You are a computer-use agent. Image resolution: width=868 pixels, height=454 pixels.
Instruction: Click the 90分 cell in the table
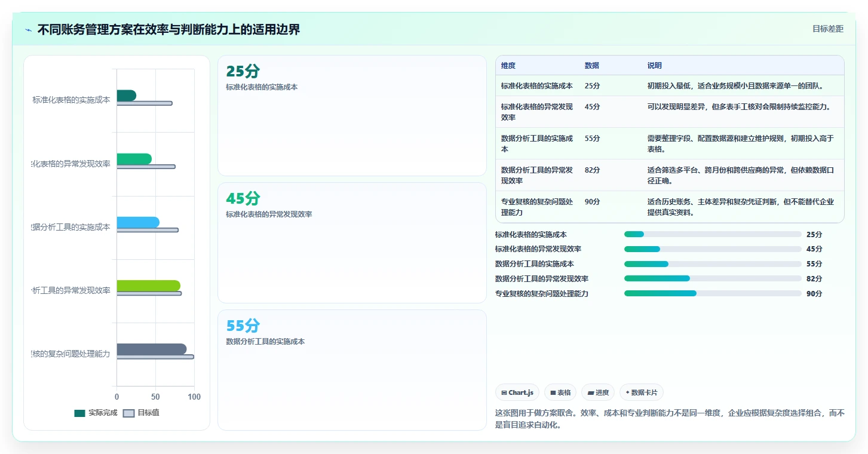593,202
